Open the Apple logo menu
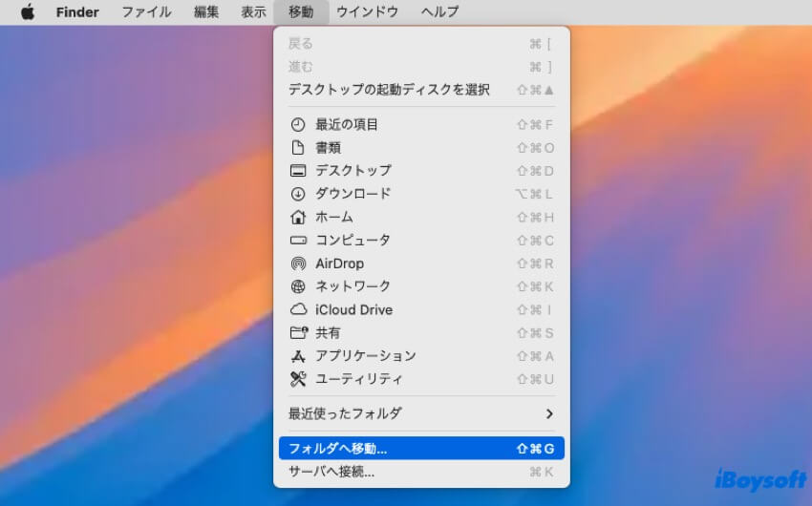 click(28, 11)
